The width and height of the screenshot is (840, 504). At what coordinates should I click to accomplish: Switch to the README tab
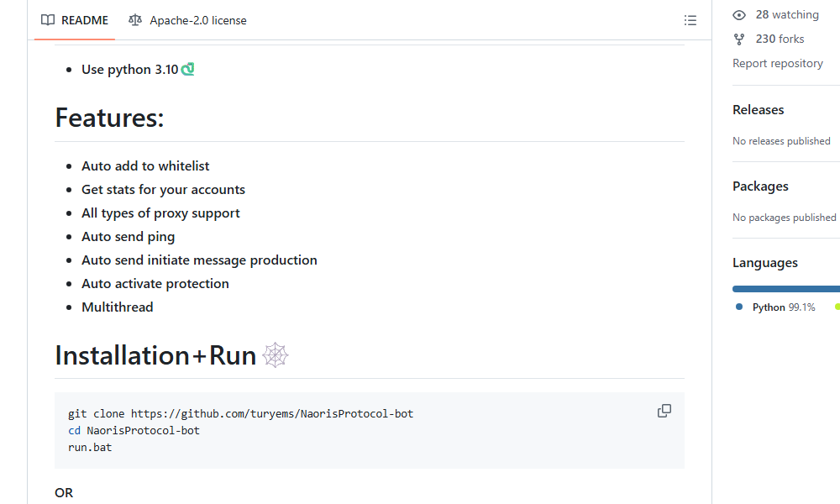(x=84, y=20)
